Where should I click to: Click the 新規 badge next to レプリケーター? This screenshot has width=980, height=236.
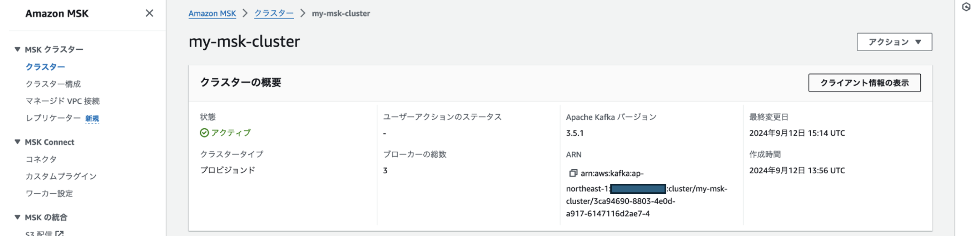(x=92, y=119)
